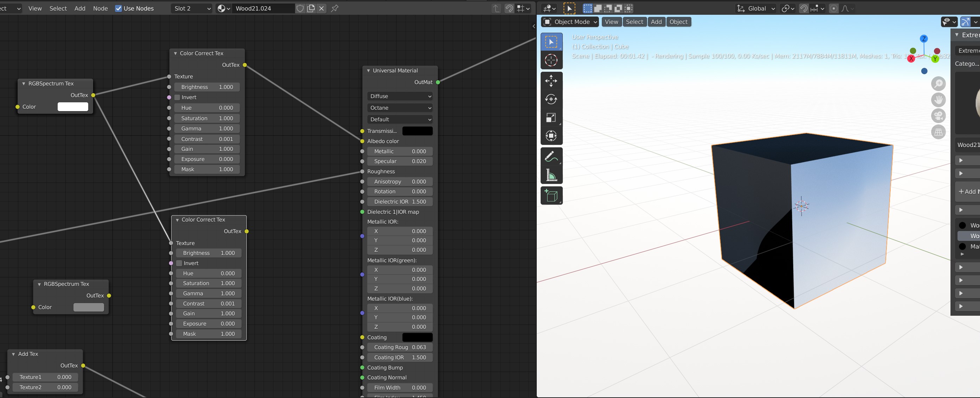Screen dimensions: 980x398
Task: Click the pin icon in the node editor header
Action: (x=334, y=8)
